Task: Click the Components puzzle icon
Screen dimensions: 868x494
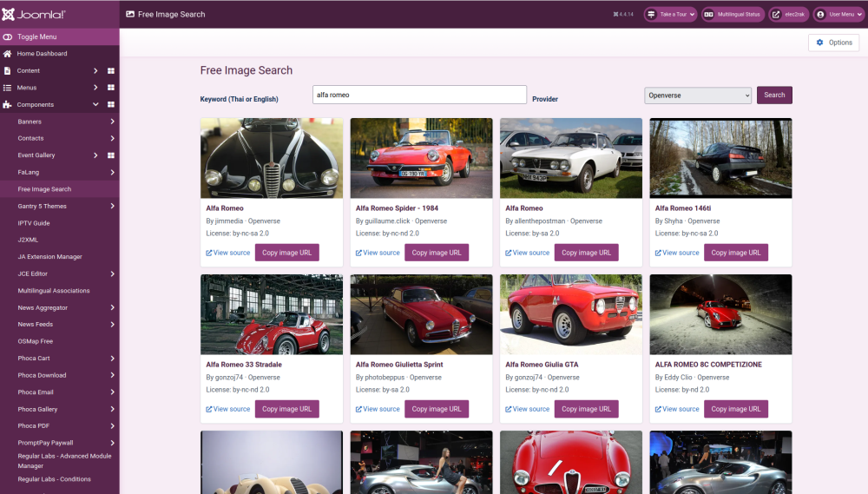Action: [7, 105]
